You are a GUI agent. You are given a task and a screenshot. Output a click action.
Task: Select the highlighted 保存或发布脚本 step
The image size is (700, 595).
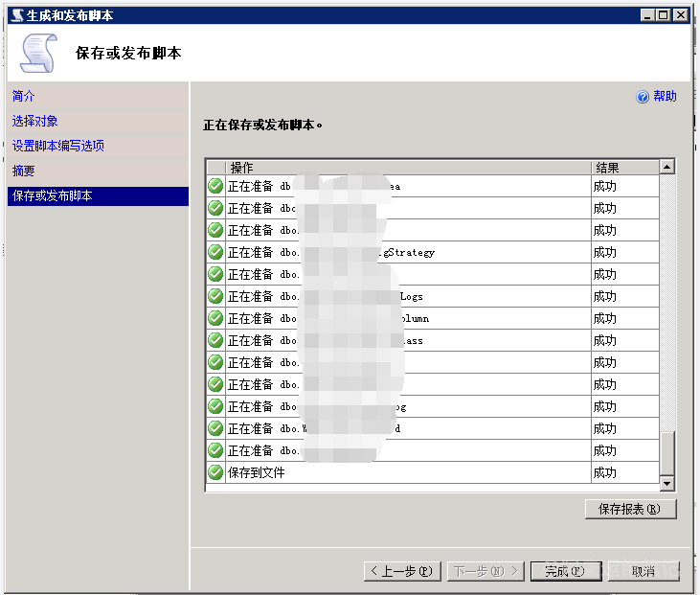(x=53, y=195)
